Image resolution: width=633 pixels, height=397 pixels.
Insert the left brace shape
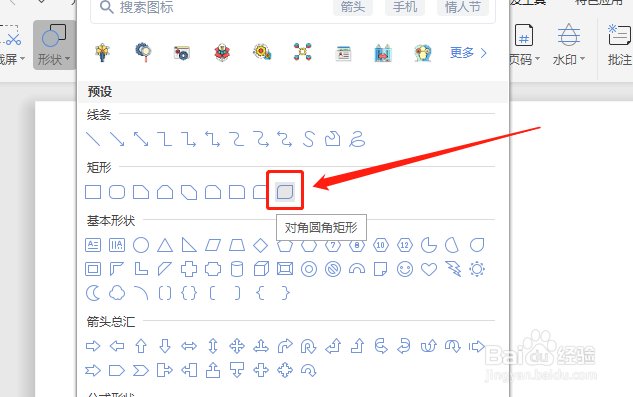pyautogui.click(x=261, y=293)
